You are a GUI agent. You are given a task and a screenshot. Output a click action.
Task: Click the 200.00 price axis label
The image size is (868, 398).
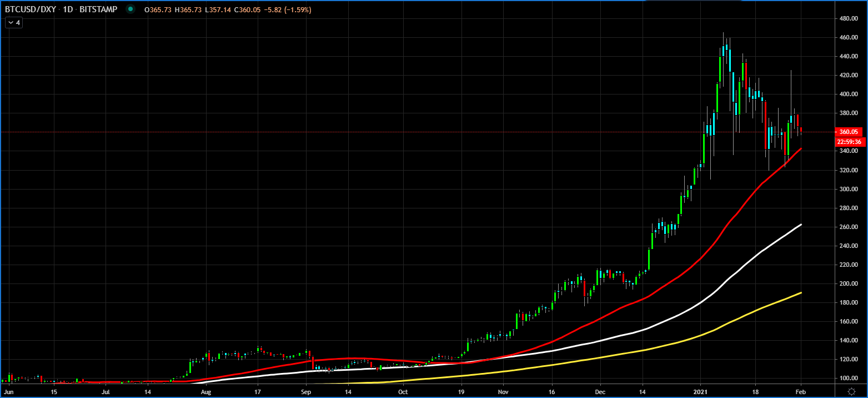point(850,283)
